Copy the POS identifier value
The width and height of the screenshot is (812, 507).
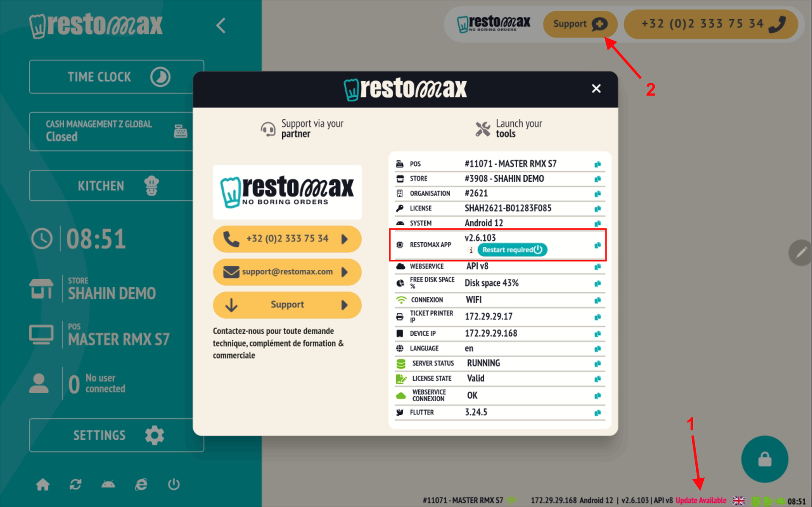pos(597,164)
